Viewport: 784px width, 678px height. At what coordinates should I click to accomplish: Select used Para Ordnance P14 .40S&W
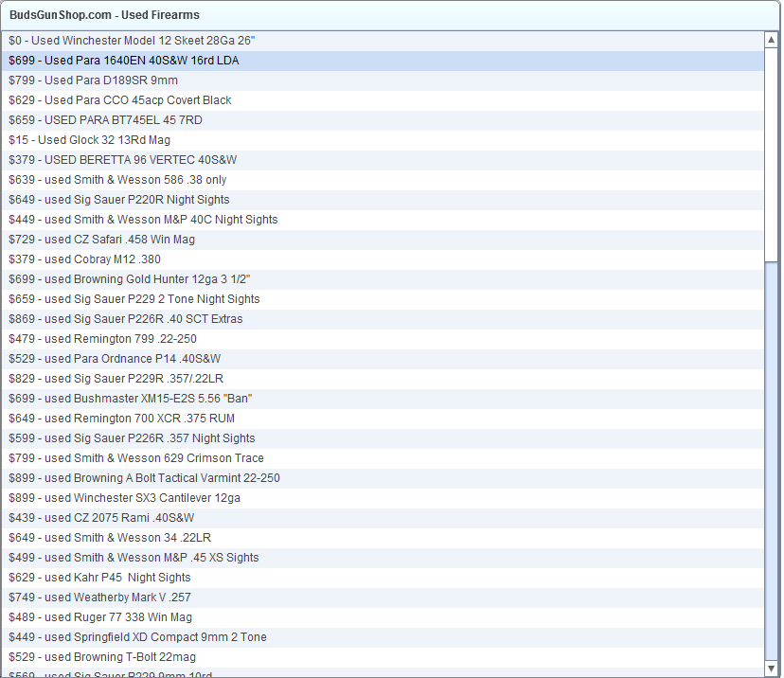click(383, 359)
